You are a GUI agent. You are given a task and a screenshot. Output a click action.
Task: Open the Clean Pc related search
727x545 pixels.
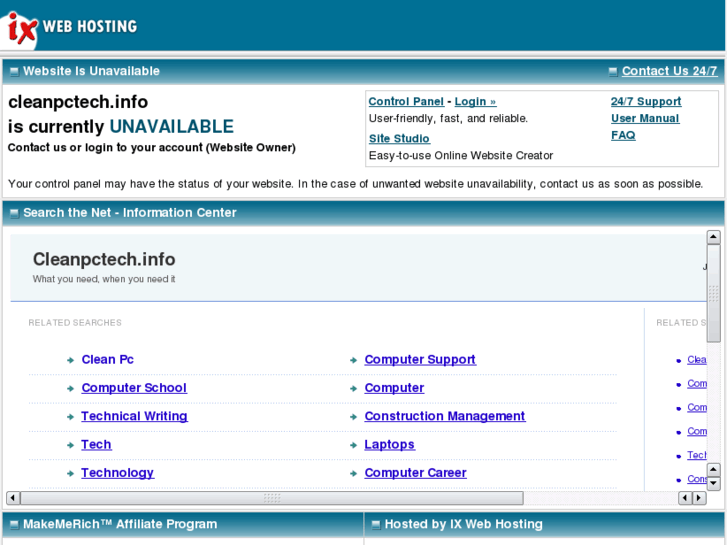click(x=108, y=359)
